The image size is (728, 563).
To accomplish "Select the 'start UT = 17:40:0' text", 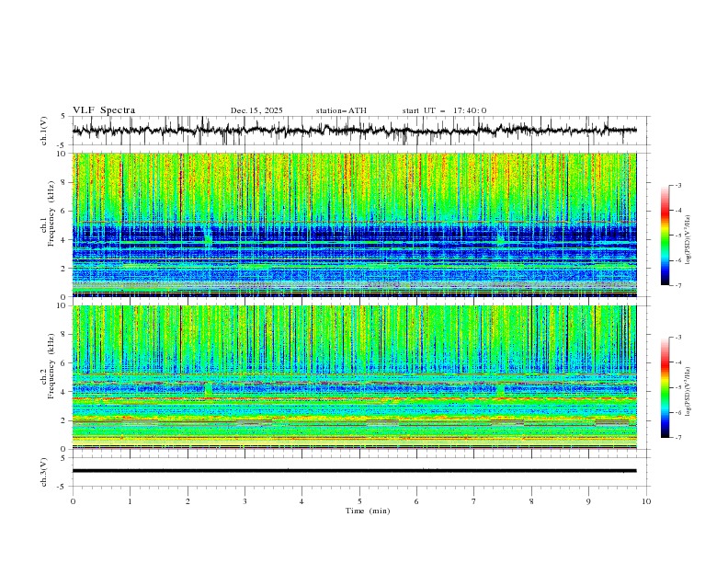I will click(x=444, y=110).
